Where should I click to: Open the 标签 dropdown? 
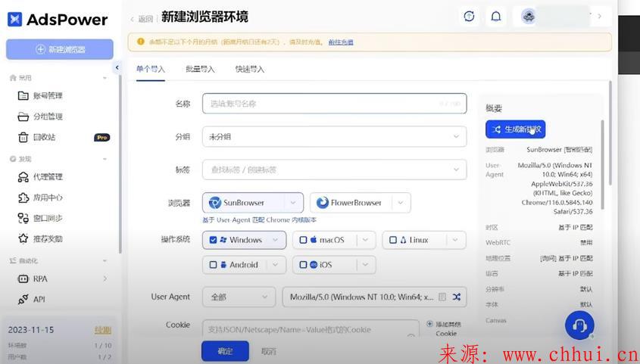[x=334, y=170]
